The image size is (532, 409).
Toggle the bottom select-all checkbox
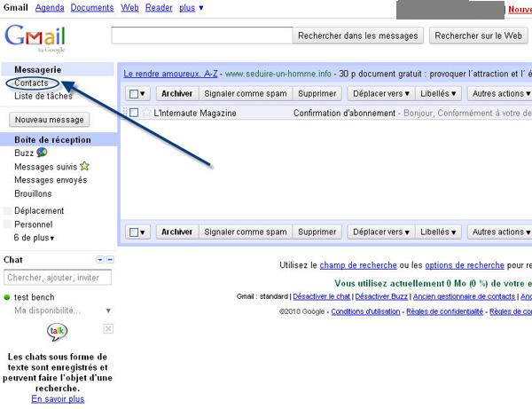point(134,232)
